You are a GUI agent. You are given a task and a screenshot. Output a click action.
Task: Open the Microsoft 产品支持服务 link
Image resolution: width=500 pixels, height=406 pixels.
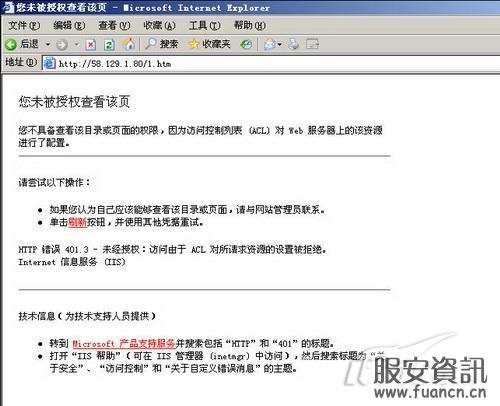(124, 343)
